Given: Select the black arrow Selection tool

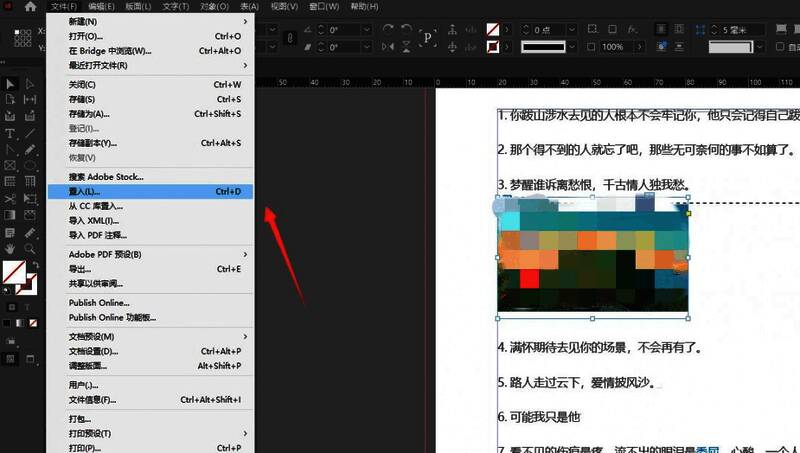Looking at the screenshot, I should tap(10, 84).
